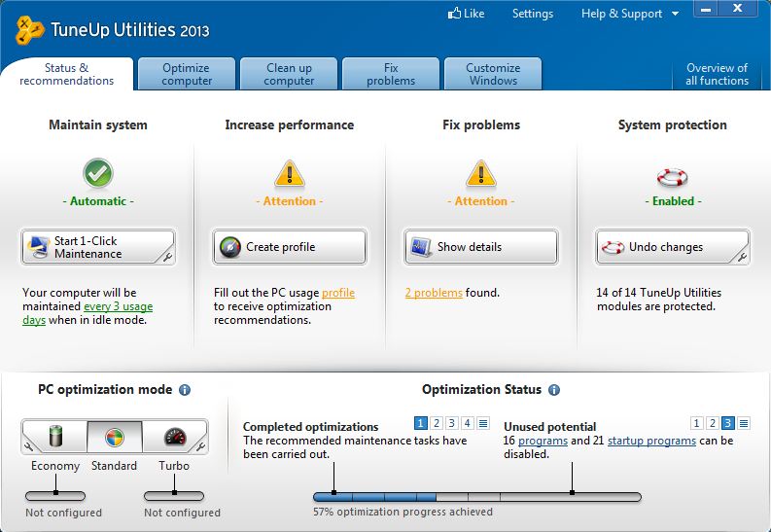
Task: Open Economy mode wrench configuration
Action: pos(28,446)
